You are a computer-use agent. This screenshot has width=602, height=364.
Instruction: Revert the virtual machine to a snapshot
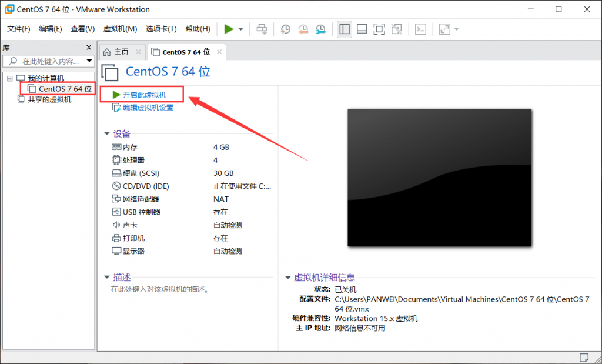click(303, 29)
